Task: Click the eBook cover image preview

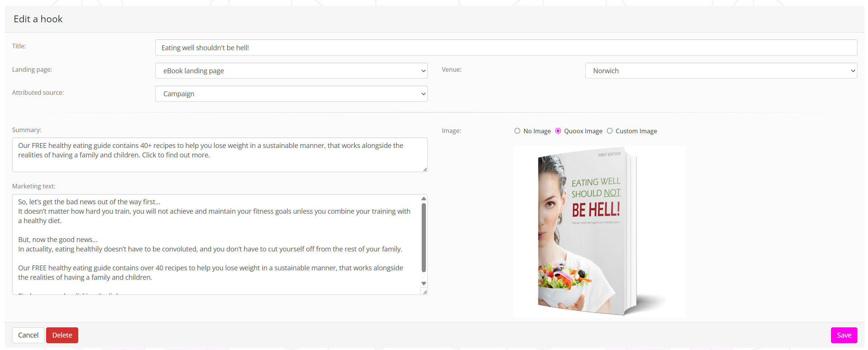Action: [x=599, y=231]
